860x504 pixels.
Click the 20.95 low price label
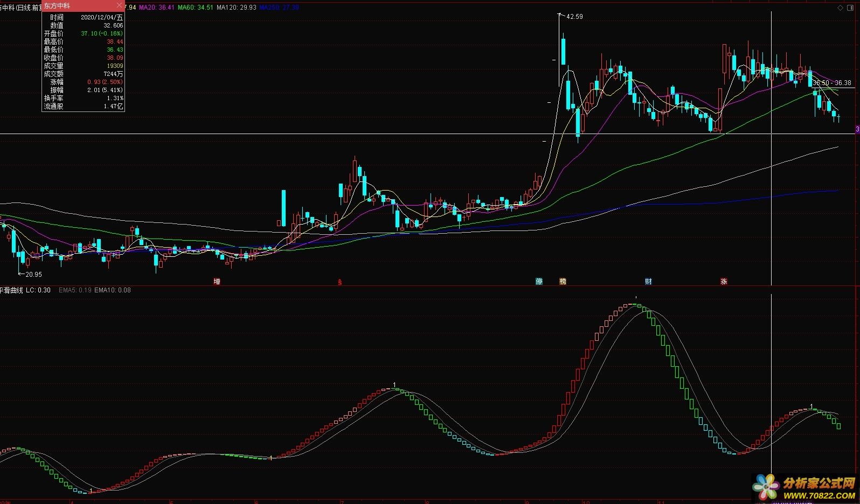point(33,274)
